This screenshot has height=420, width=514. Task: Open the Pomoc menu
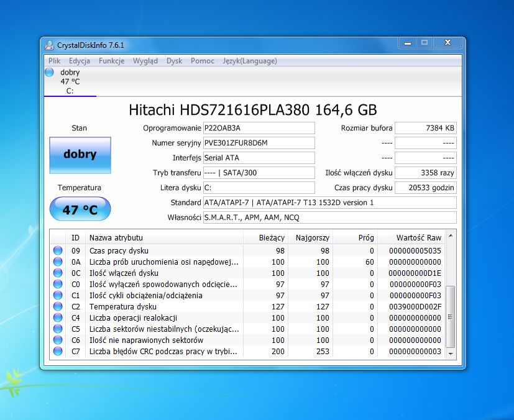pos(202,61)
